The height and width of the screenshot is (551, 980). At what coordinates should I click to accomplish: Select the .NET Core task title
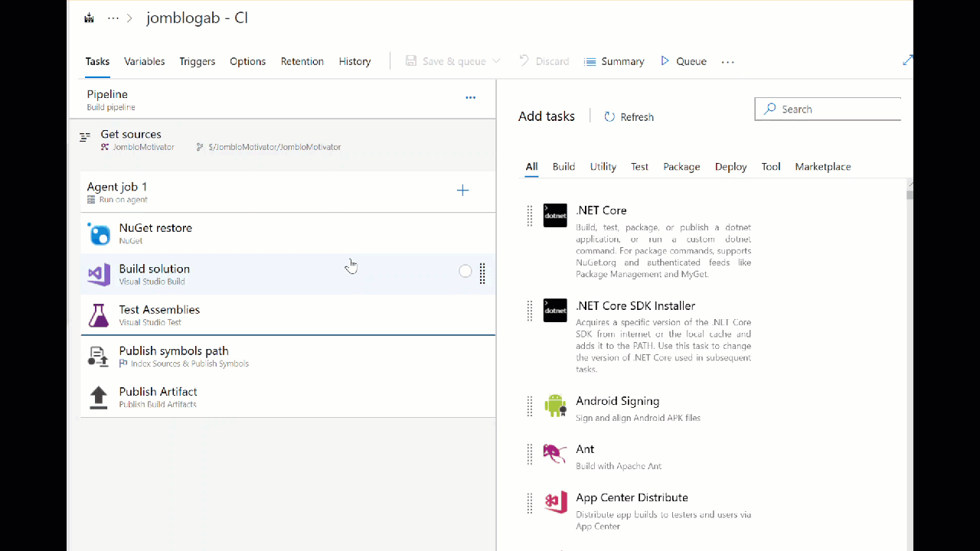click(x=601, y=210)
